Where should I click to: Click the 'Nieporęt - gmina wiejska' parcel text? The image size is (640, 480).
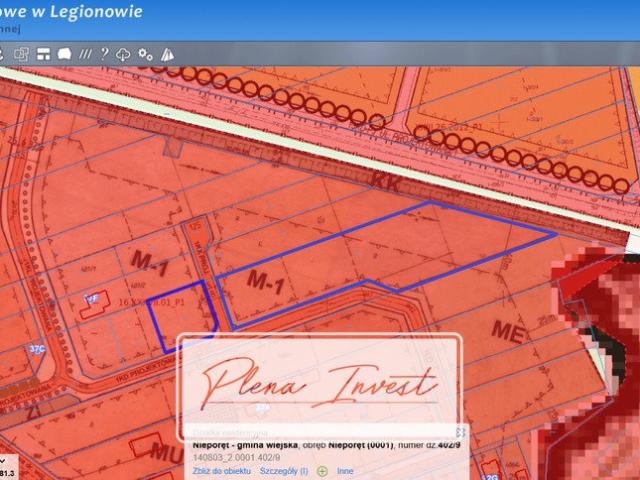pos(245,444)
